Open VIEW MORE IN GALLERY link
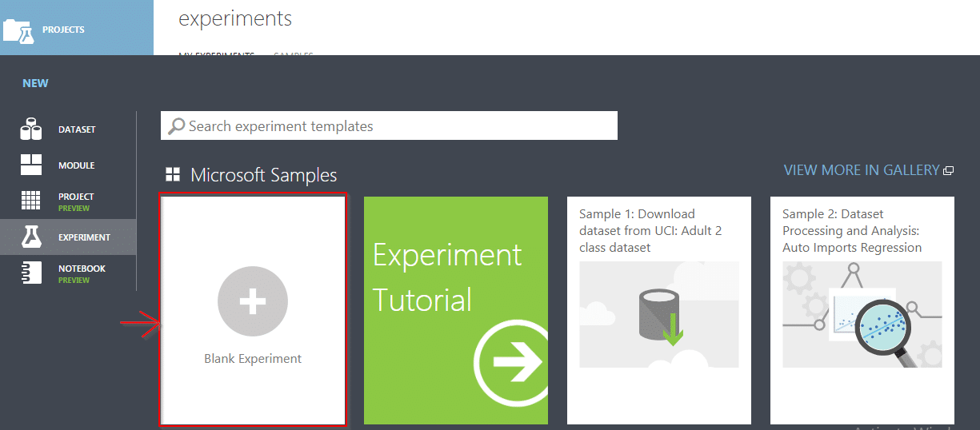 tap(862, 170)
